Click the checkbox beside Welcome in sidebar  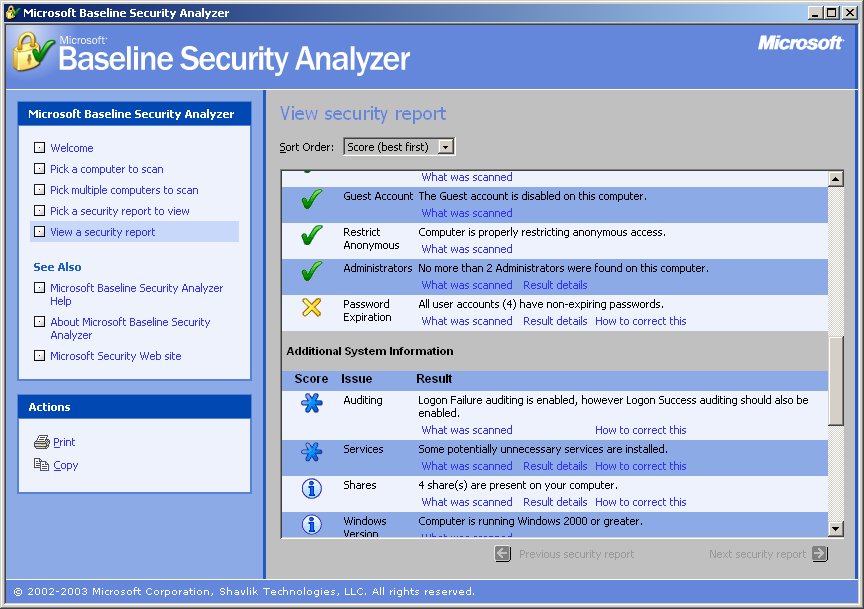click(40, 147)
